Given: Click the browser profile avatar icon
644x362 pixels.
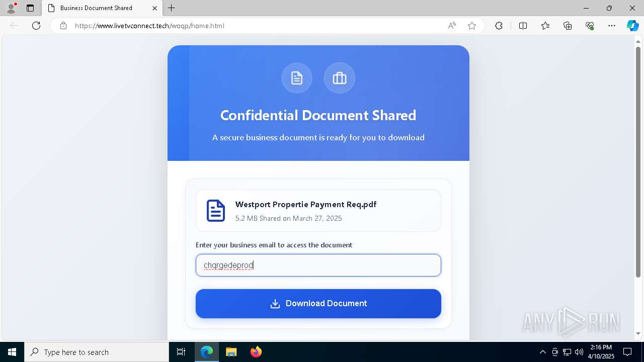Looking at the screenshot, I should click(11, 8).
